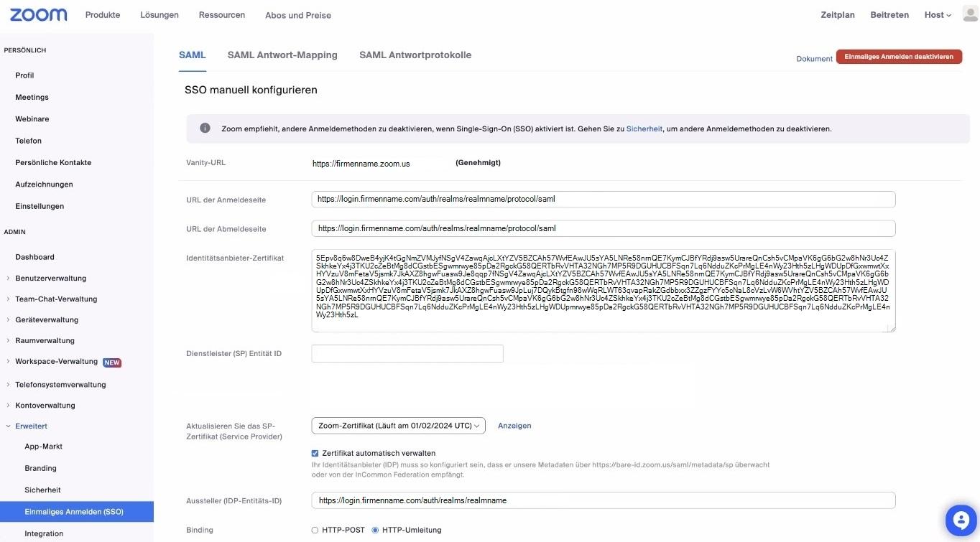Click Einmaliges Anmelden deaktivieren button
Screen dimensions: 980x542
tap(899, 57)
